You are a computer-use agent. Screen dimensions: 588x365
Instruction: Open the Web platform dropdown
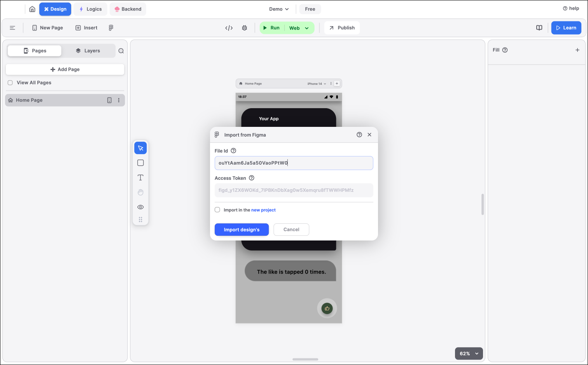pos(299,28)
